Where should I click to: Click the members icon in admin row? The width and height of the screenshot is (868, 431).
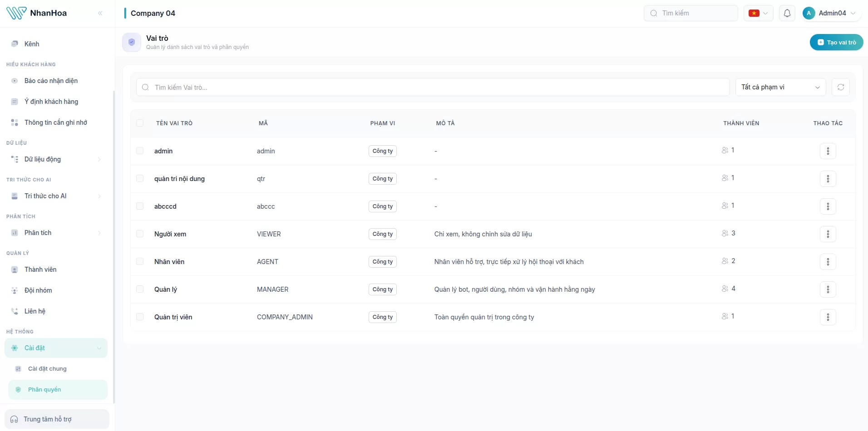[725, 150]
